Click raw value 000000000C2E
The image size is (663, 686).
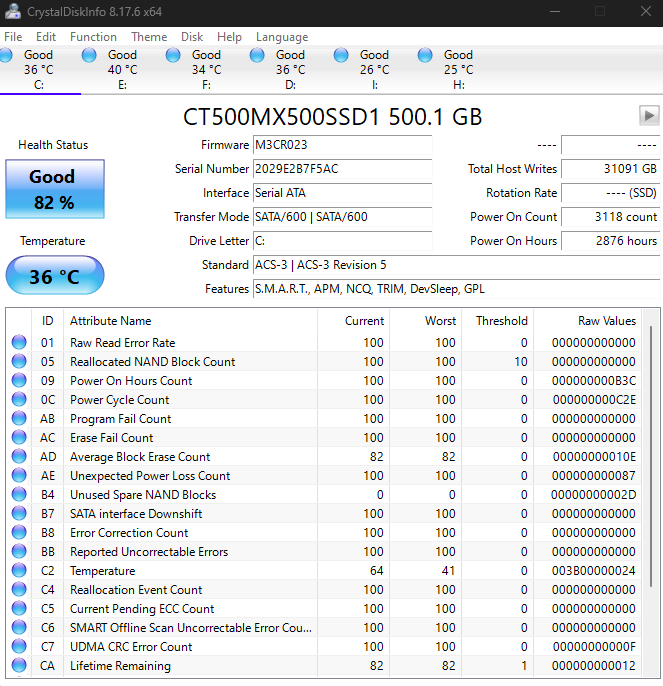coord(594,399)
